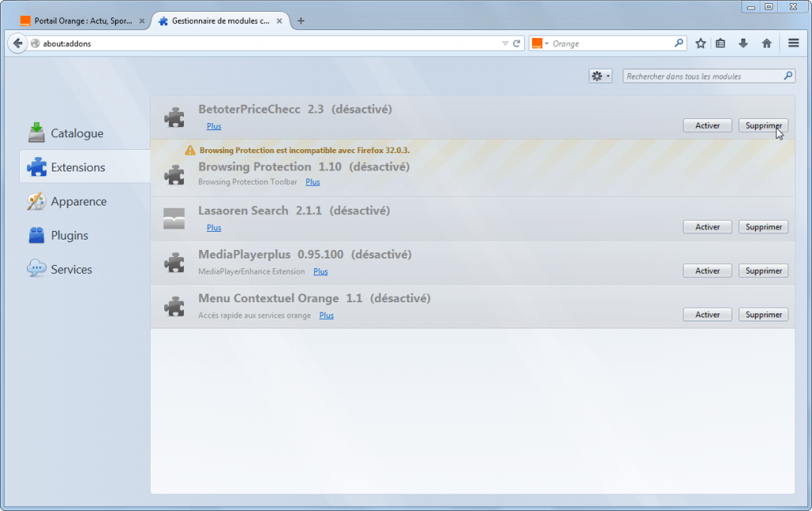Click the MediaPlayerplus puzzle icon
The width and height of the screenshot is (812, 511).
(x=174, y=262)
